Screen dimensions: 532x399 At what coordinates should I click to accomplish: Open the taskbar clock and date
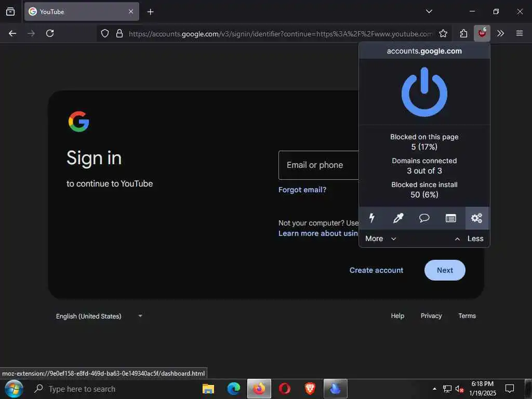[483, 389]
